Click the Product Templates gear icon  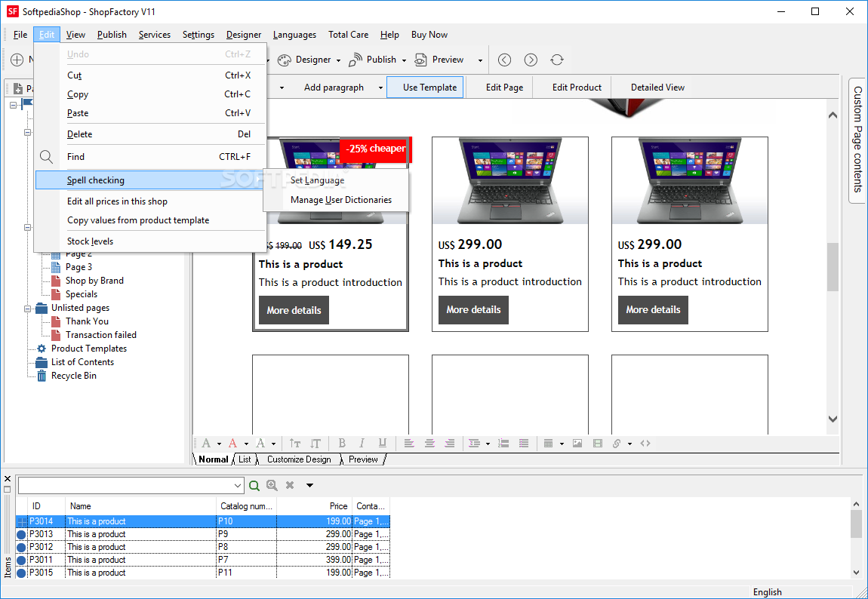(x=42, y=349)
